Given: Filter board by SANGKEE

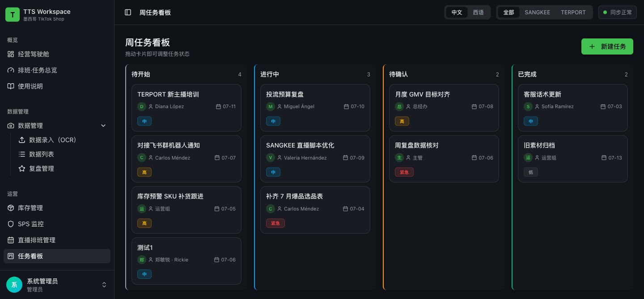Looking at the screenshot, I should (537, 13).
